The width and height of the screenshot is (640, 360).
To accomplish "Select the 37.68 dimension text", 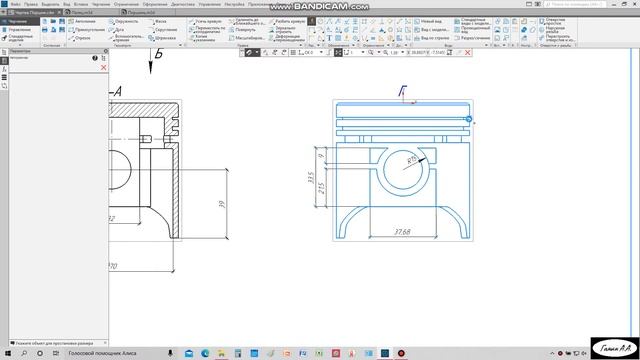I will [402, 232].
